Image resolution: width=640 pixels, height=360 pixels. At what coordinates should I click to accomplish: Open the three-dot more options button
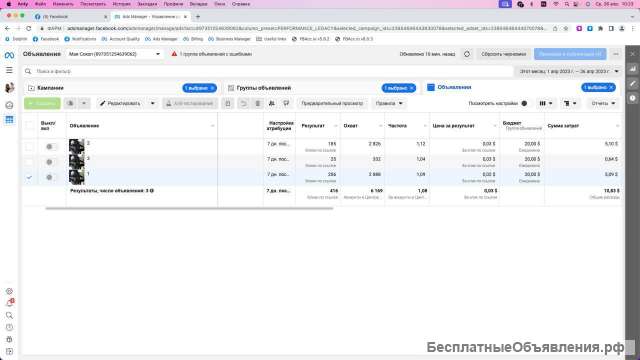click(x=616, y=54)
